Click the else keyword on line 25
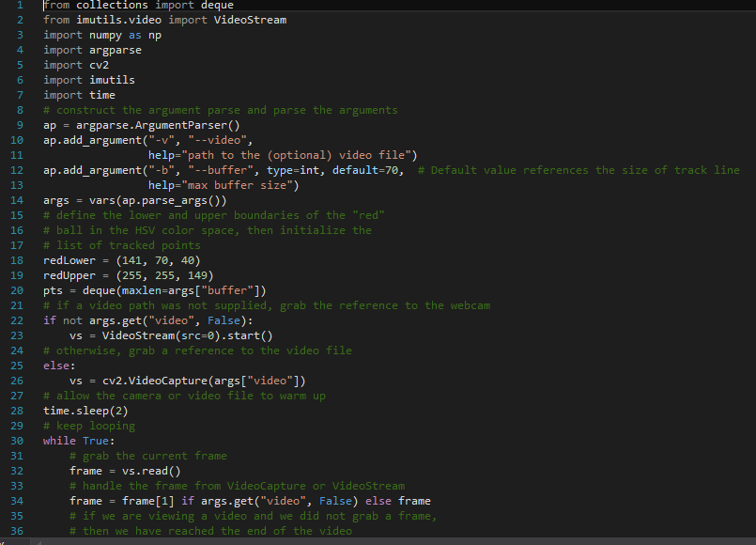The width and height of the screenshot is (756, 545). tap(54, 366)
